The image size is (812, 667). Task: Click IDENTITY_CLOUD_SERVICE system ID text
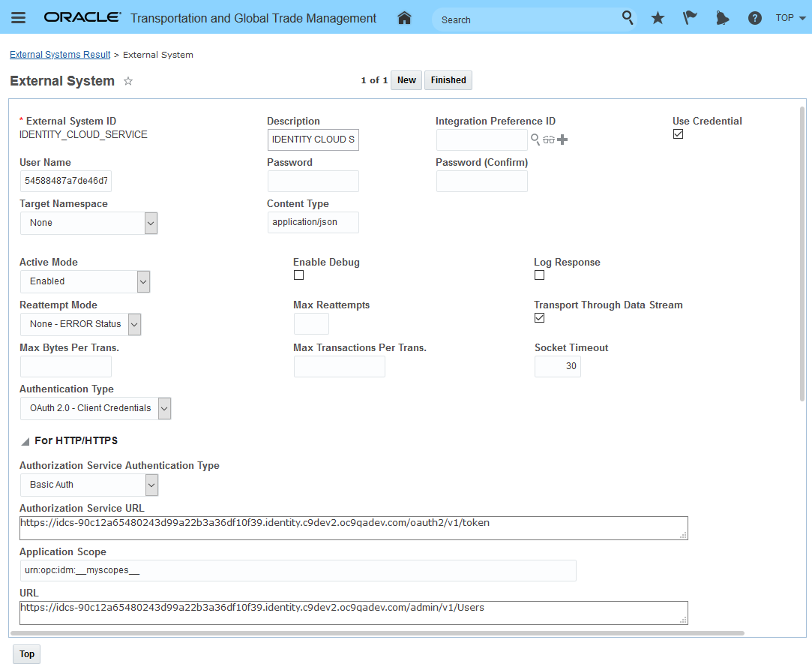coord(83,135)
